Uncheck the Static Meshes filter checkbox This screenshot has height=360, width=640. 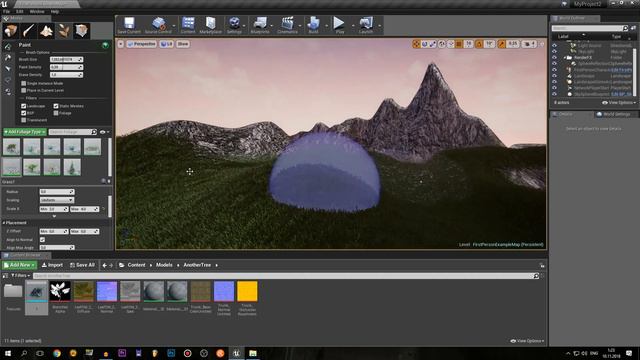point(56,106)
